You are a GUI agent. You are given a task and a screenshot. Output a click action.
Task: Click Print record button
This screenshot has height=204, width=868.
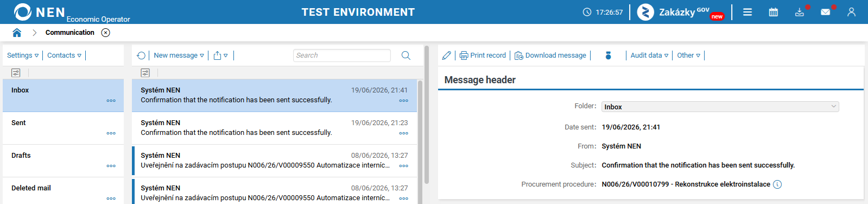[x=483, y=55]
